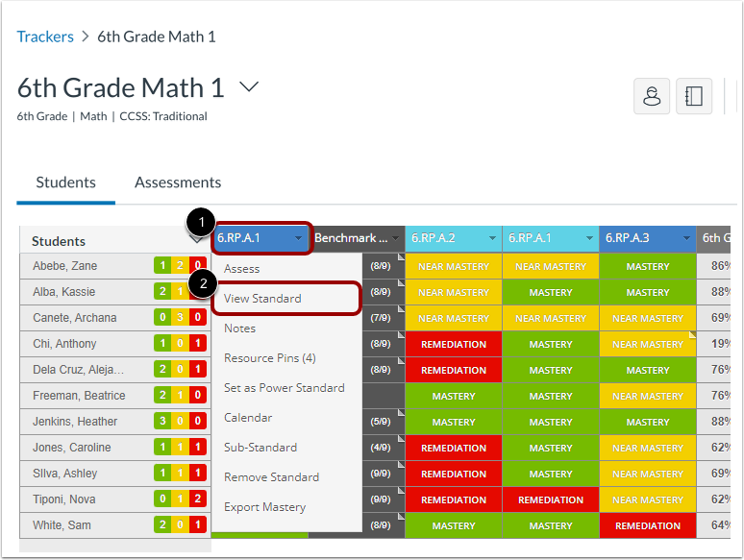The image size is (744, 560).
Task: Open the 6.RP.A.3 column dropdown arrow
Action: coord(686,238)
